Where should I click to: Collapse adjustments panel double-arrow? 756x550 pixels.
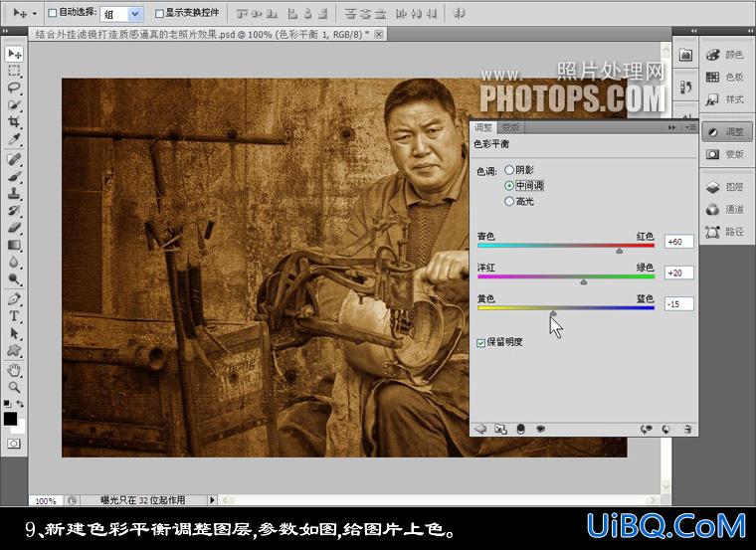(x=671, y=127)
